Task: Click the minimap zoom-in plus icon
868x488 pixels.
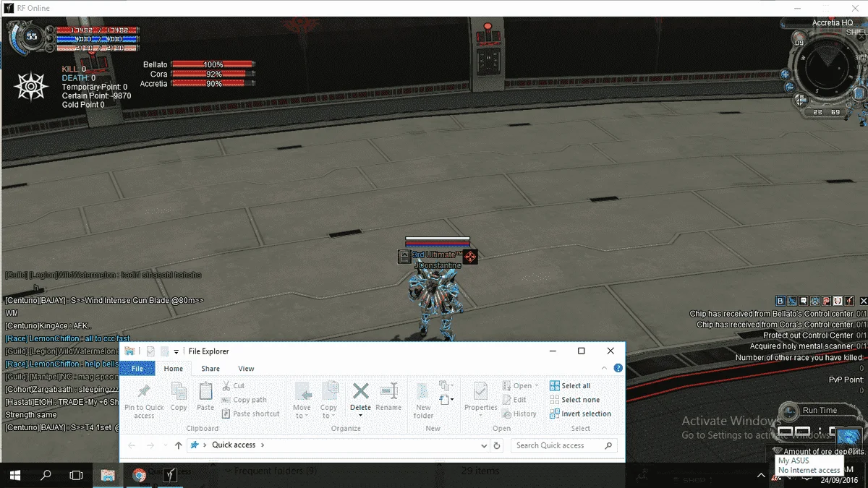Action: pyautogui.click(x=785, y=74)
